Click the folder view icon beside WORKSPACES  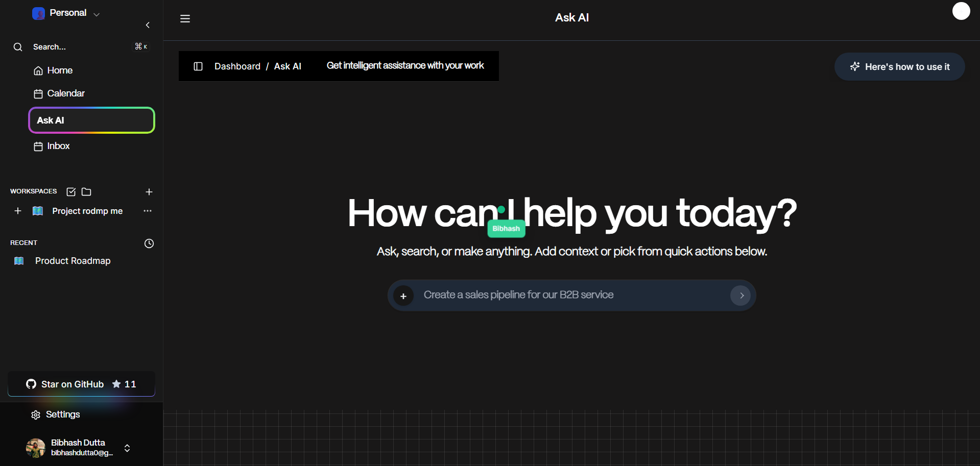click(86, 192)
